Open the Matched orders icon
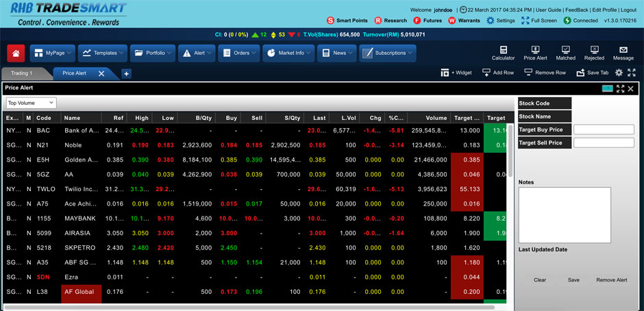The image size is (644, 311). coord(565,53)
